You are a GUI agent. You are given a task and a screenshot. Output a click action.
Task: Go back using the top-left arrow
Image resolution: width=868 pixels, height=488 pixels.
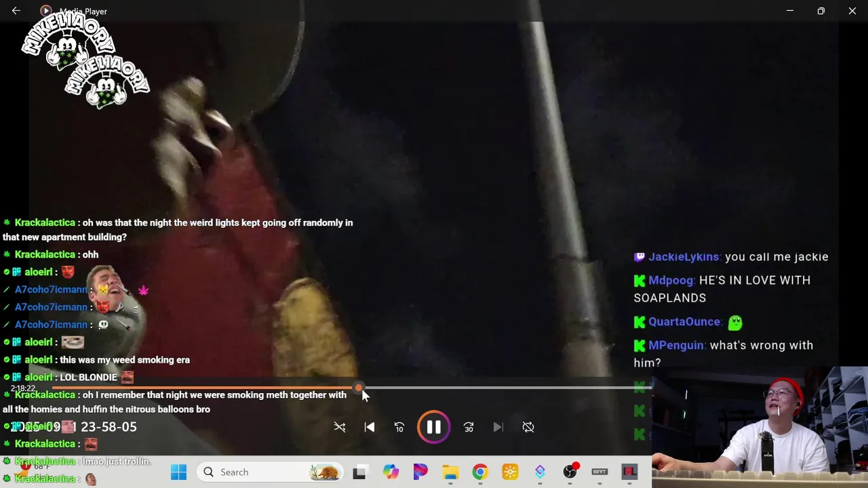point(16,11)
